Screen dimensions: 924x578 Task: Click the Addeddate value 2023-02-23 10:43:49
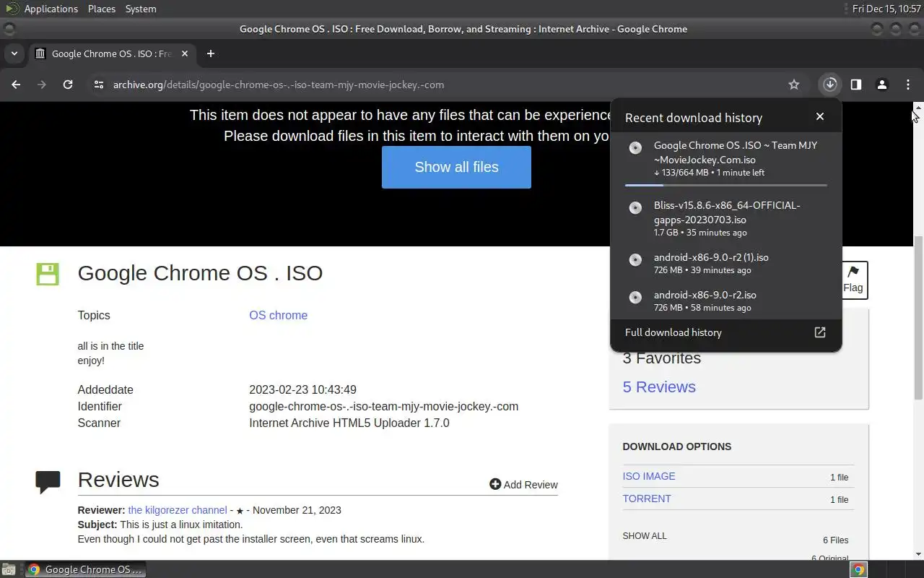click(x=302, y=389)
